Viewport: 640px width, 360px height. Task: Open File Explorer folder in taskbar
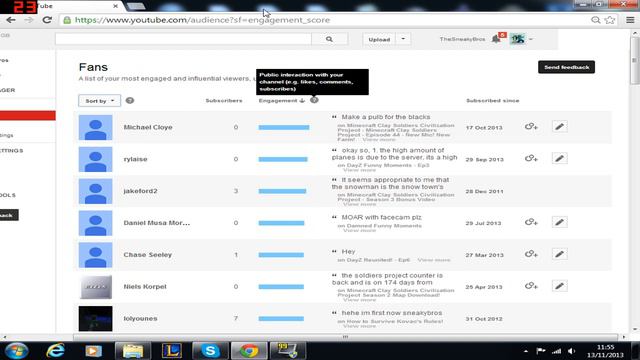(x=133, y=351)
